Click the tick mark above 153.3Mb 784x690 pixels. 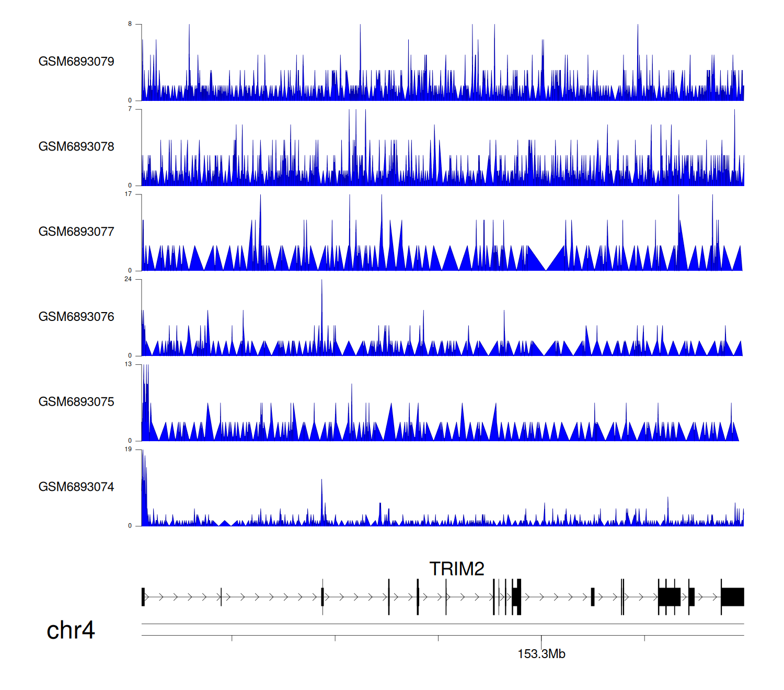point(541,639)
